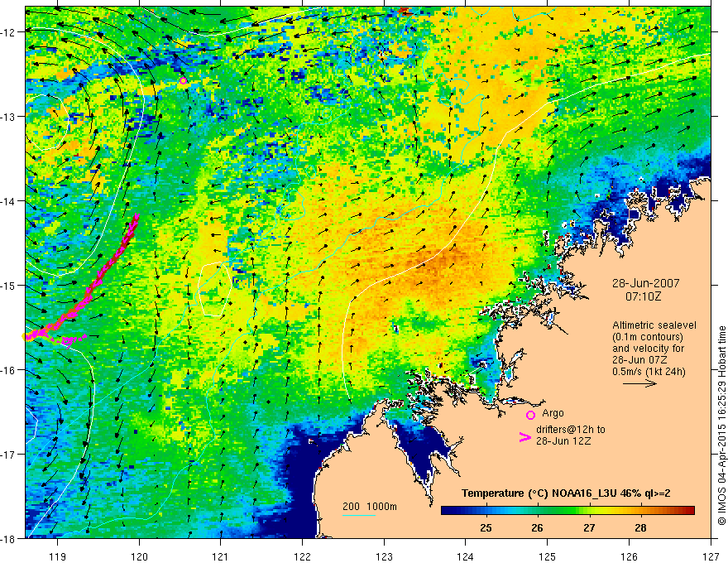Image resolution: width=728 pixels, height=563 pixels.
Task: Click latitude axis label -17
Action: (9, 455)
